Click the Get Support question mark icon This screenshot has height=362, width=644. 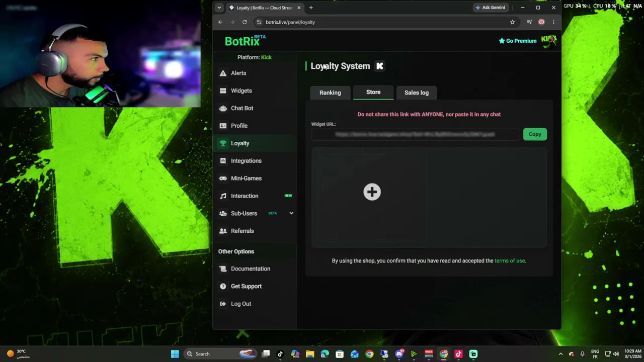pyautogui.click(x=223, y=287)
